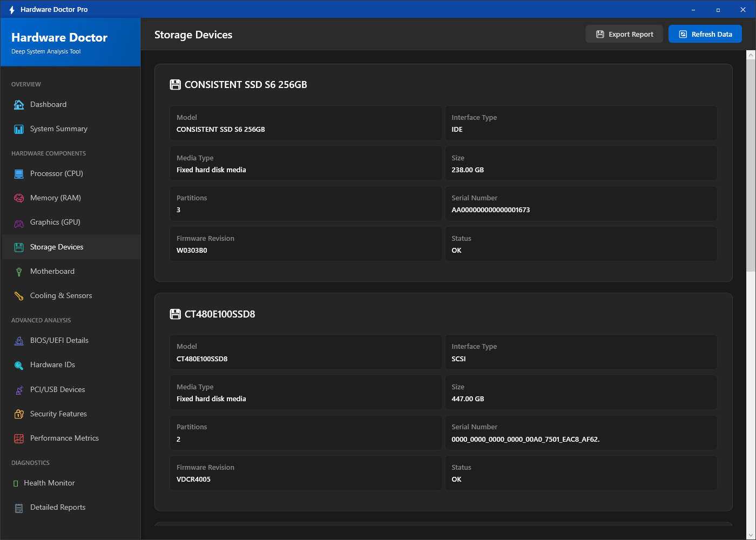Click the scrollbar down arrow
Image resolution: width=756 pixels, height=540 pixels.
click(x=751, y=535)
